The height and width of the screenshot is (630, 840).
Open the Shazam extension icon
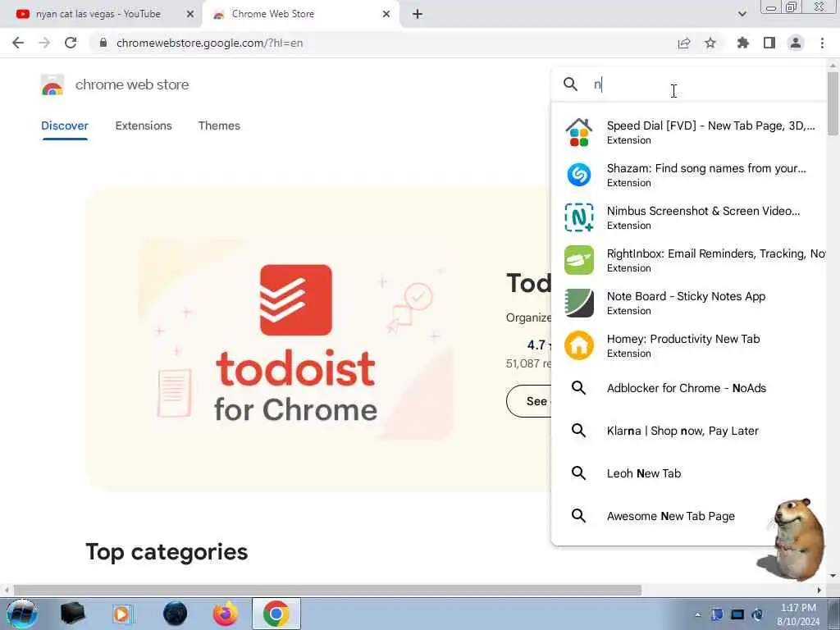(x=579, y=175)
